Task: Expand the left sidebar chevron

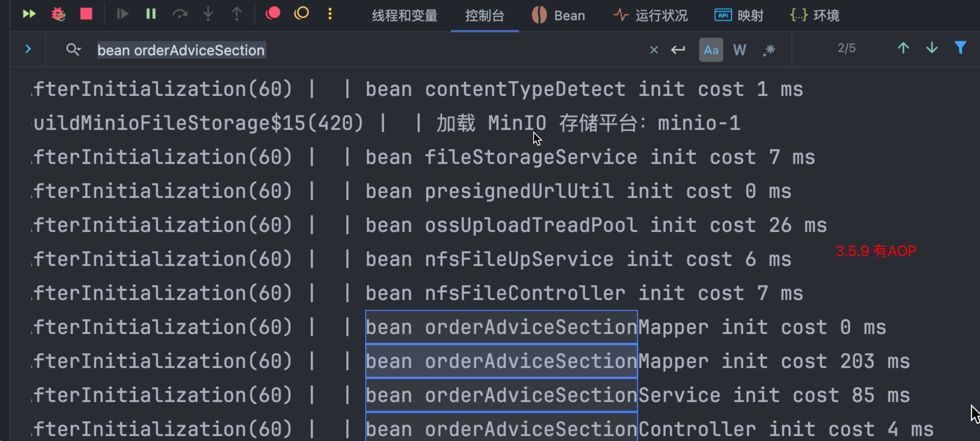Action: 28,49
